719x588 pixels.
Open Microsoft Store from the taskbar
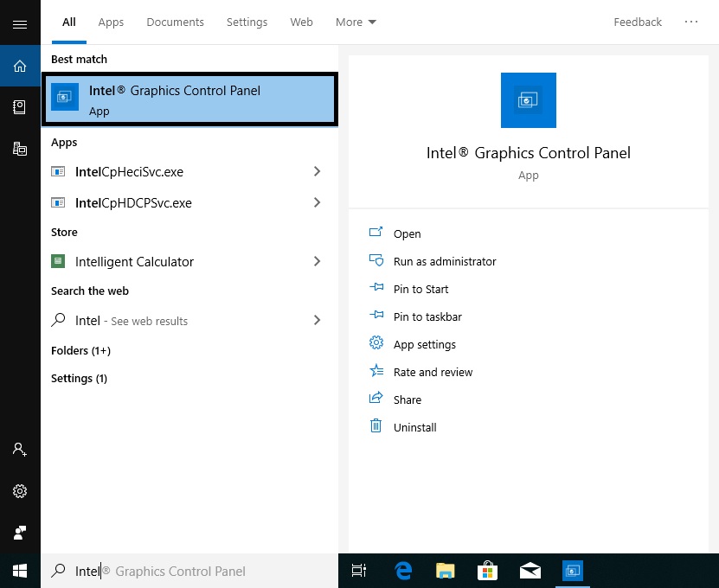point(487,571)
